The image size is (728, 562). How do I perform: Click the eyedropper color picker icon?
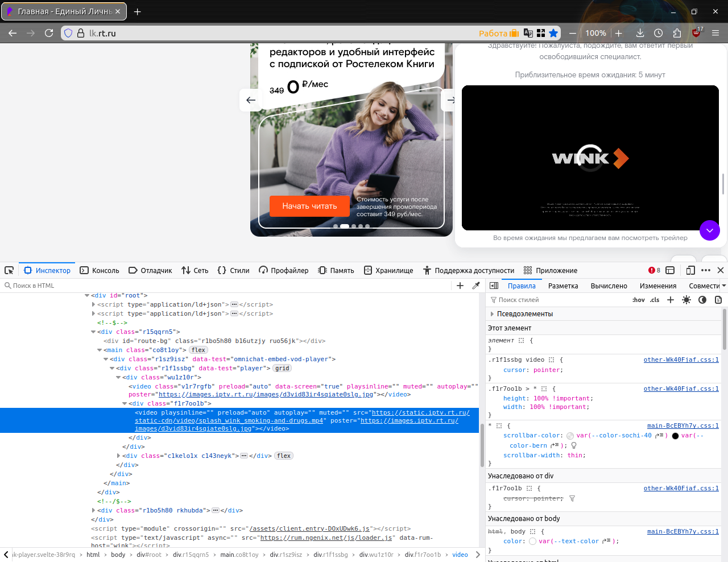[x=476, y=286]
